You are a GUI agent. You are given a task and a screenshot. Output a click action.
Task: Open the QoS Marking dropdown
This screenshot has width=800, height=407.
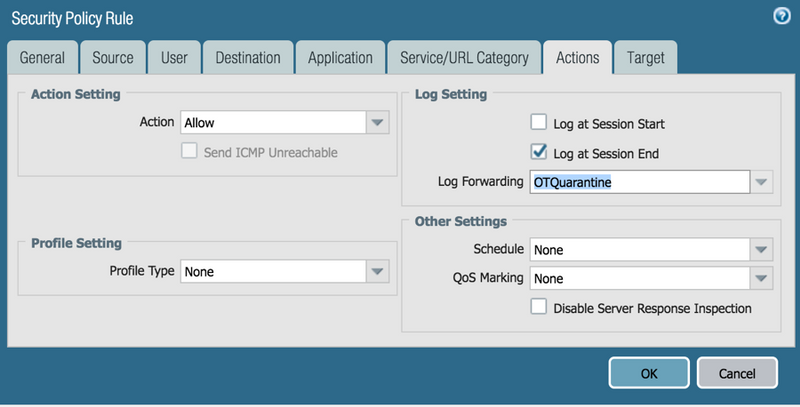(762, 279)
